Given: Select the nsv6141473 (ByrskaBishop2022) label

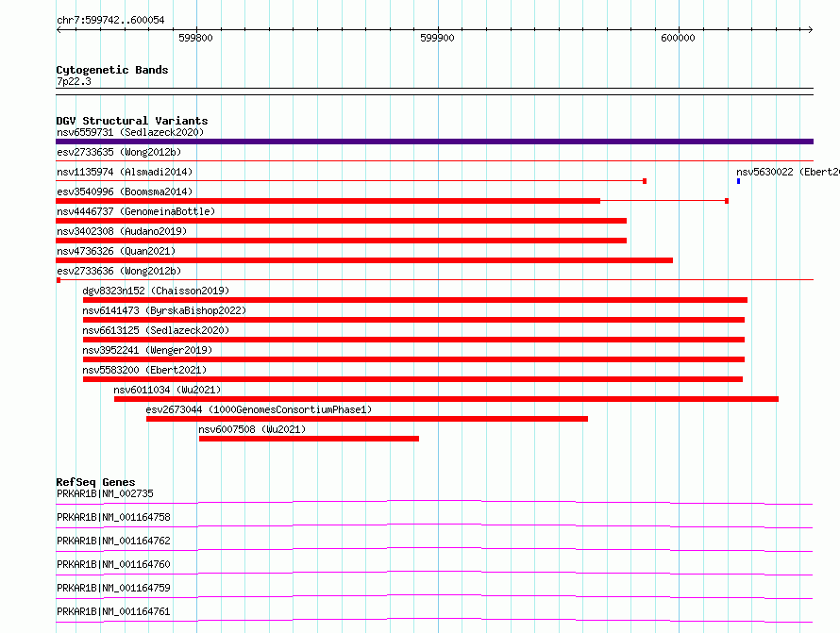Looking at the screenshot, I should [x=164, y=310].
